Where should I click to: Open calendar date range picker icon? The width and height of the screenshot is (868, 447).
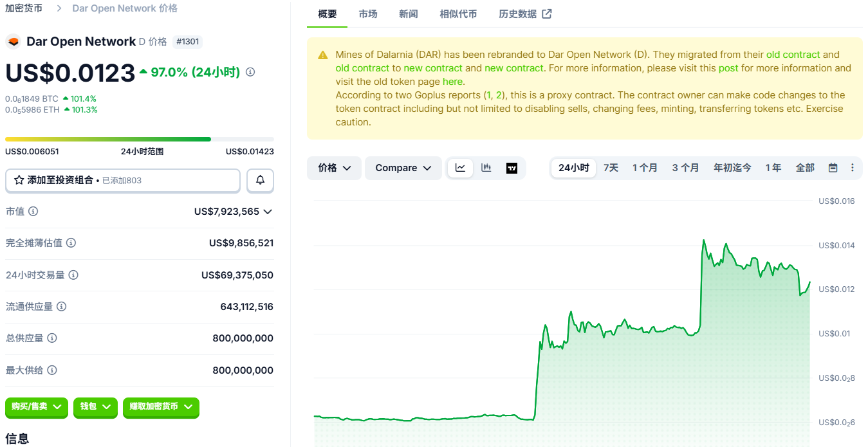833,168
